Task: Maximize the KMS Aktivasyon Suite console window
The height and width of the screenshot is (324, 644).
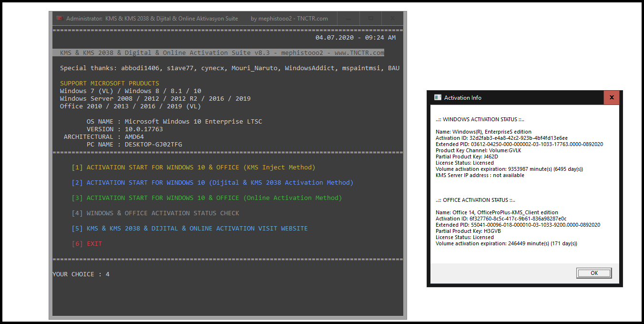Action: click(370, 19)
